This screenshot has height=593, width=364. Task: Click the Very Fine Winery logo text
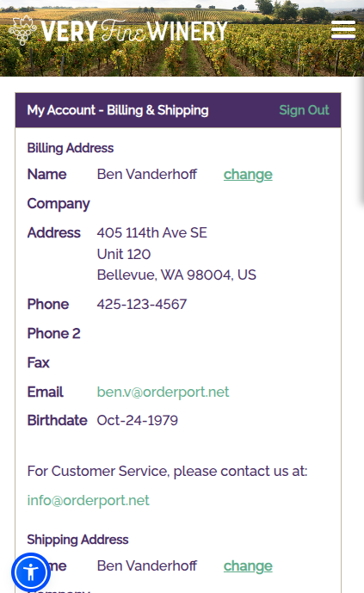click(x=133, y=31)
